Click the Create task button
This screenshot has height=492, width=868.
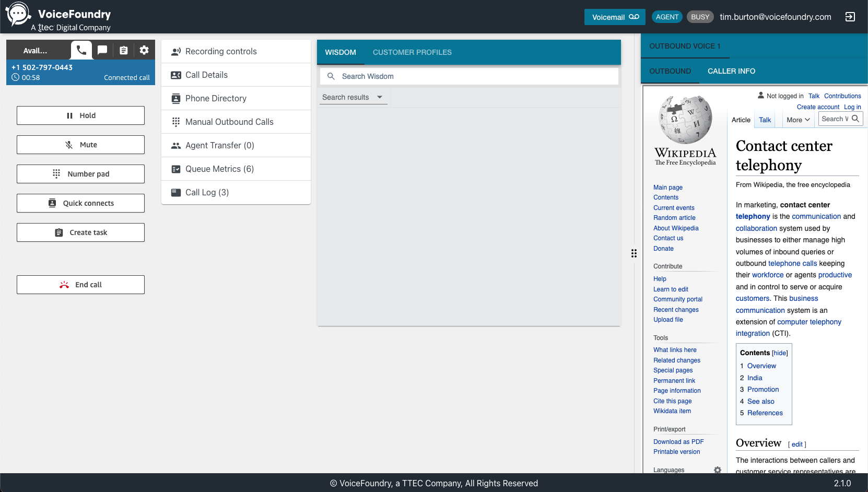coord(80,232)
